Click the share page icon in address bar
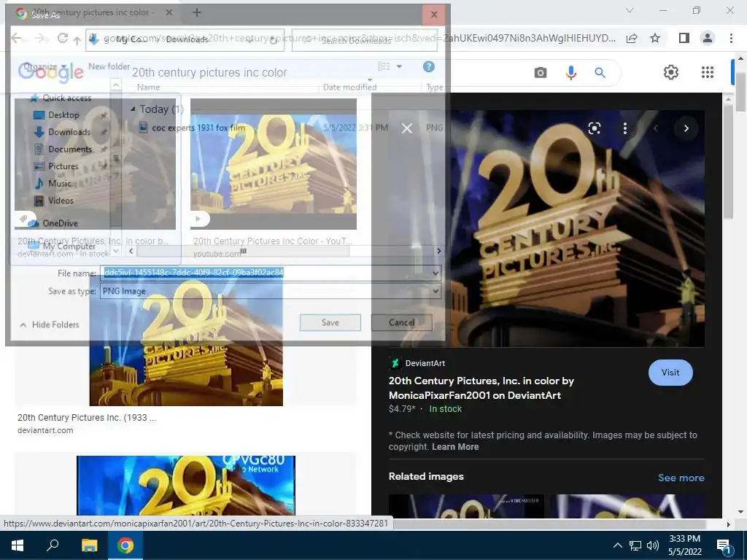The image size is (747, 560). coord(632,38)
